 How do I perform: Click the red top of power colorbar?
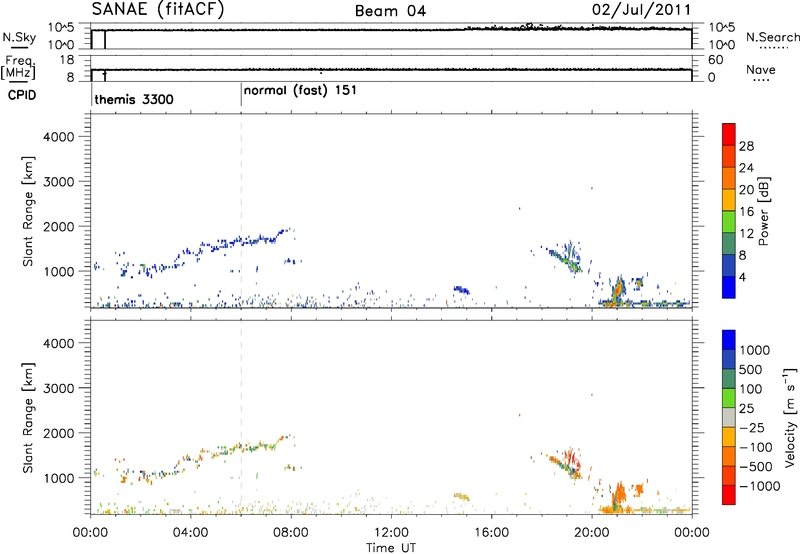click(729, 134)
